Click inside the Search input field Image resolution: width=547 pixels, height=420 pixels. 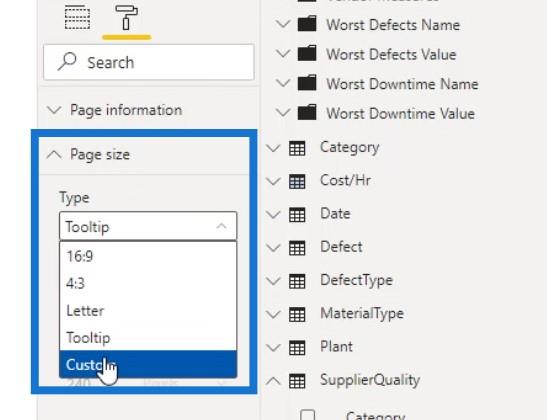pos(149,62)
